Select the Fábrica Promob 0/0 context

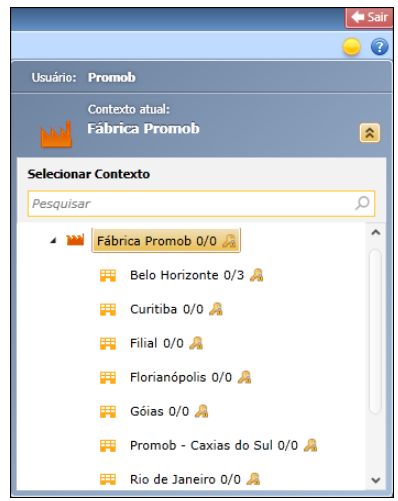[x=166, y=241]
